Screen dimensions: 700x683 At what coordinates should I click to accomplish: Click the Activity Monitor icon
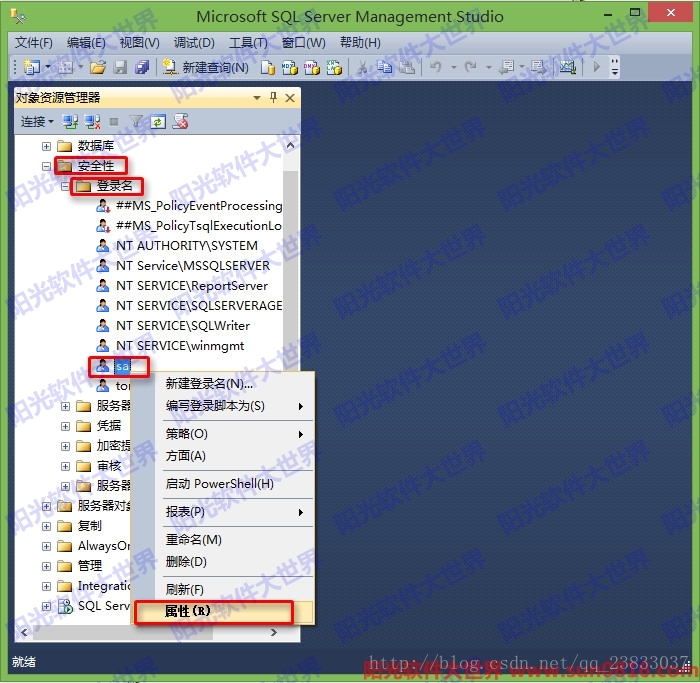567,67
